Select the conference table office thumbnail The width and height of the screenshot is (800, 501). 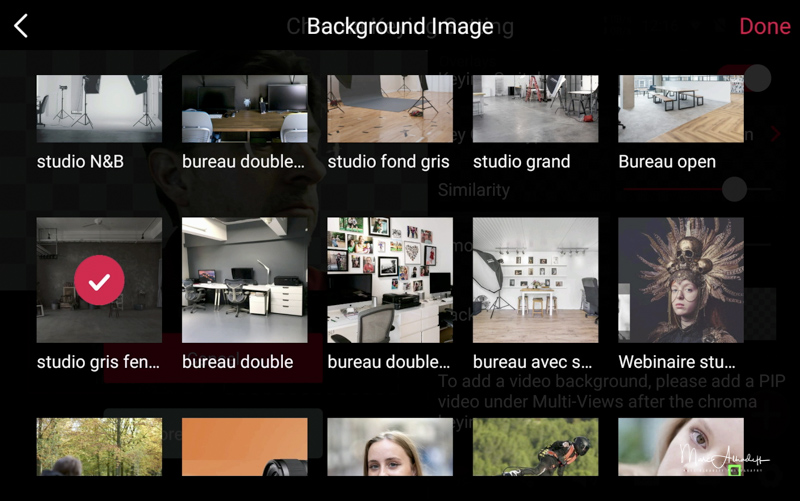244,109
